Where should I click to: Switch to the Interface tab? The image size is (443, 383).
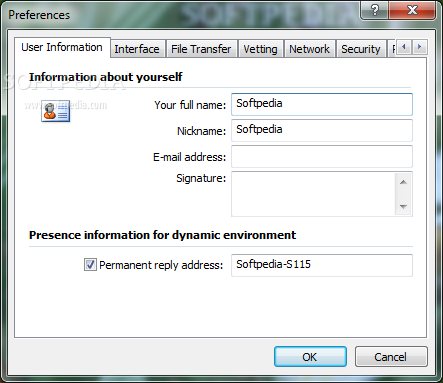coord(137,49)
